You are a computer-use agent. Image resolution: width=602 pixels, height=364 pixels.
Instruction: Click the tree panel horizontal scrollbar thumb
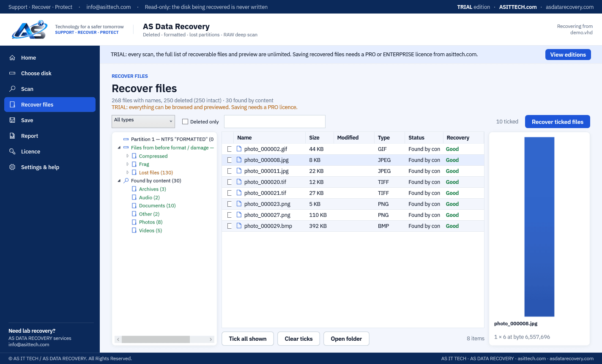click(x=156, y=339)
